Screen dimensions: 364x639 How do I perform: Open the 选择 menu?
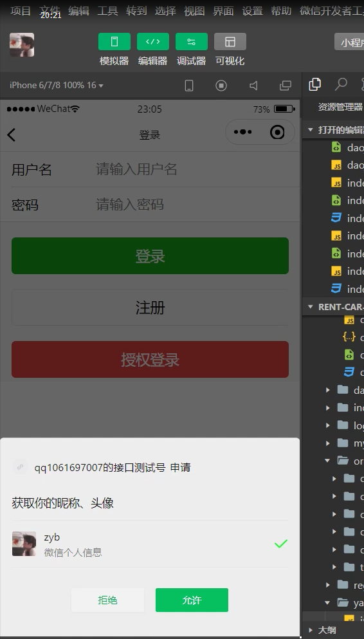[165, 11]
